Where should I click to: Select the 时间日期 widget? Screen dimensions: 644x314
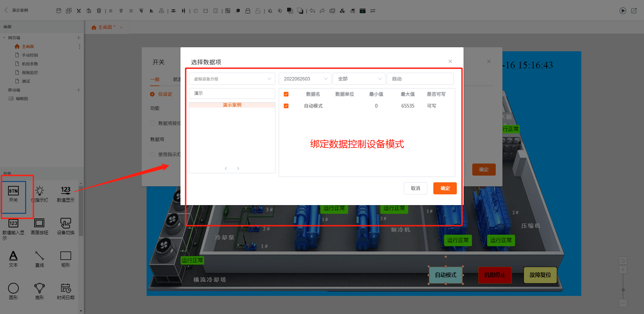coord(66,292)
